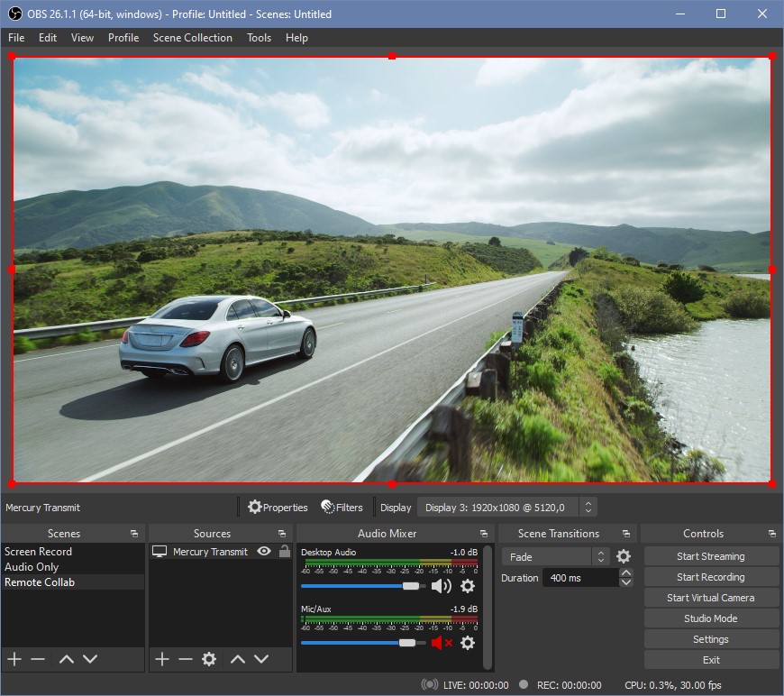Open Desktop Audio settings gear

(467, 586)
